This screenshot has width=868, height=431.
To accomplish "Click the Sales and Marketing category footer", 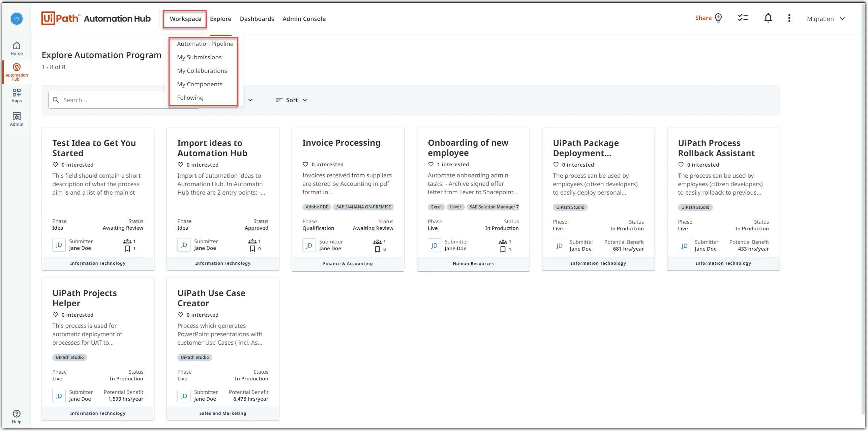I will 223,413.
